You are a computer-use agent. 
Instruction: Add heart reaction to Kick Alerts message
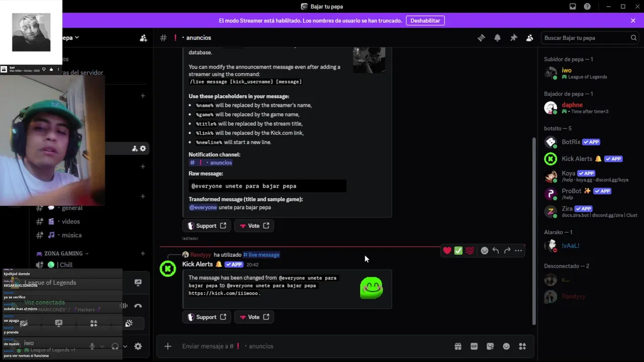click(x=447, y=250)
